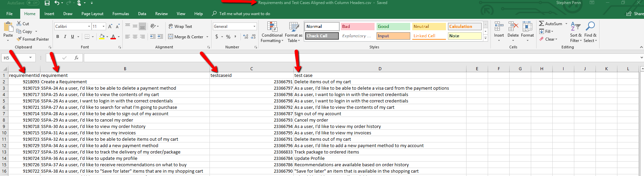Switch to the Page Layout tab

pos(92,14)
